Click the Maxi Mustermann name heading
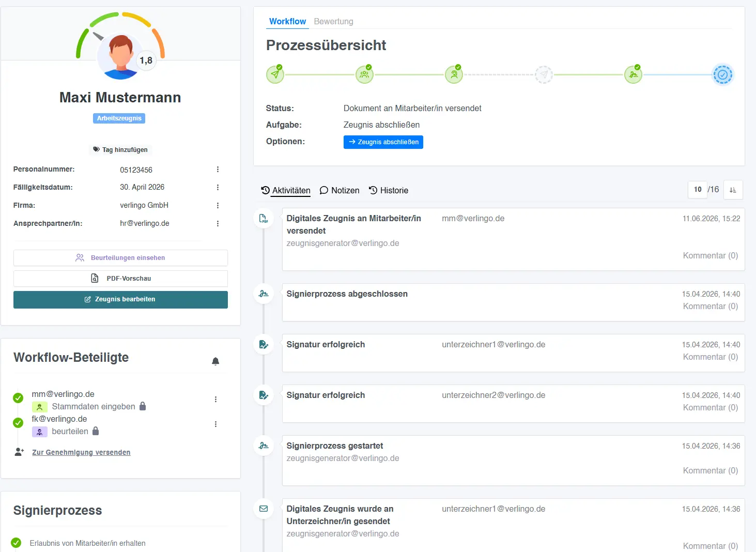 point(120,98)
